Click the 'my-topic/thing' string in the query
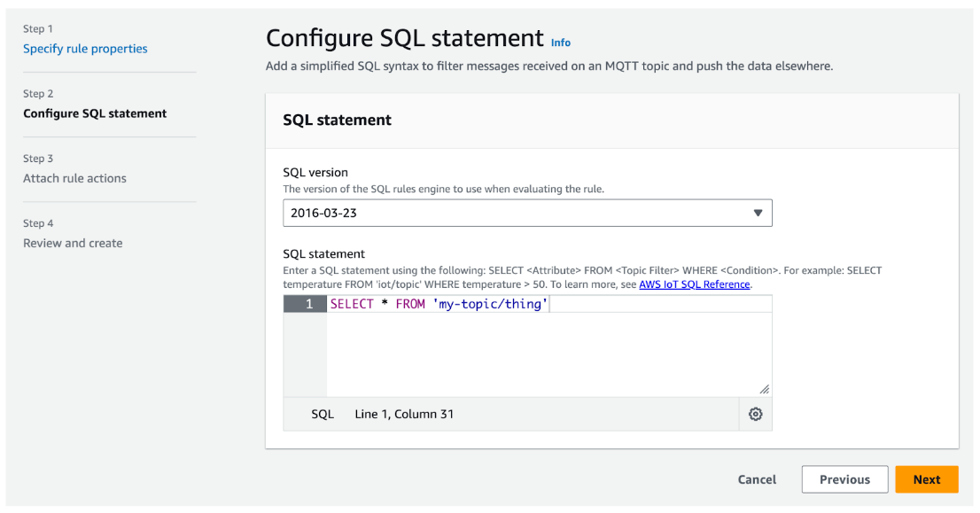 (x=491, y=304)
